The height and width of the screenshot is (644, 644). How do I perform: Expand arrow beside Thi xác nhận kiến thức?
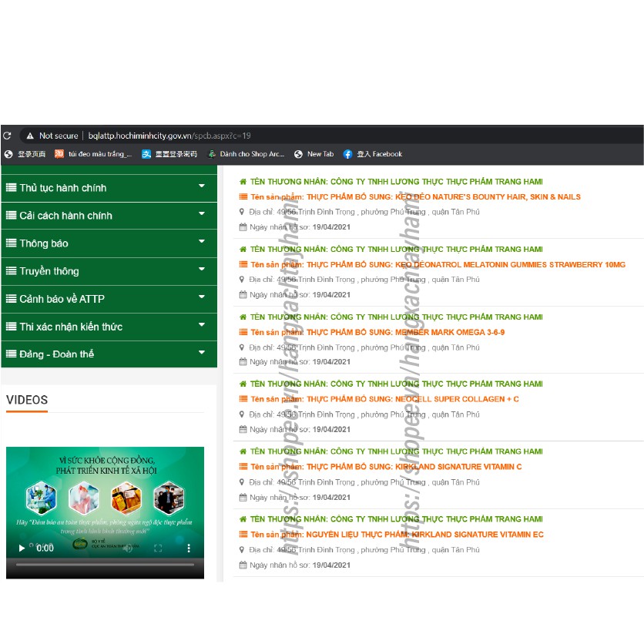[202, 324]
